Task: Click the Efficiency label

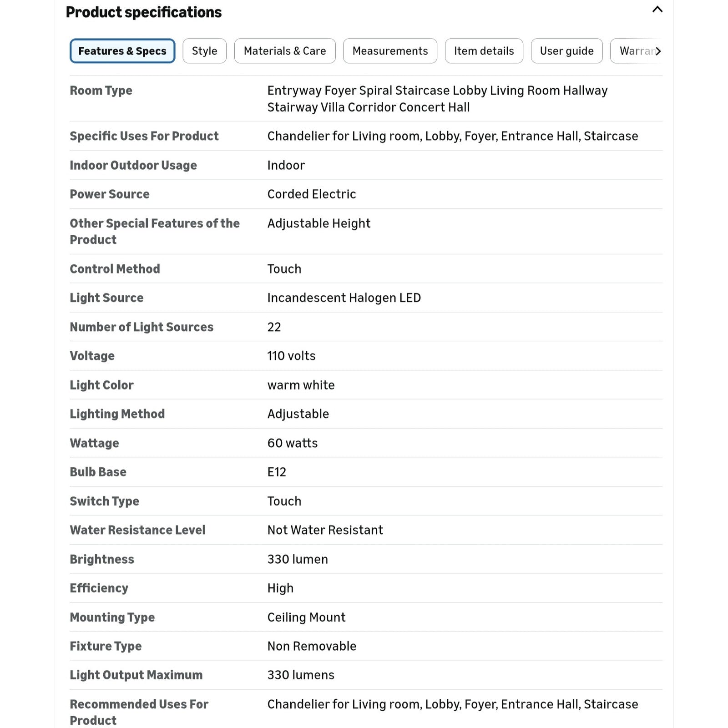Action: click(x=99, y=588)
